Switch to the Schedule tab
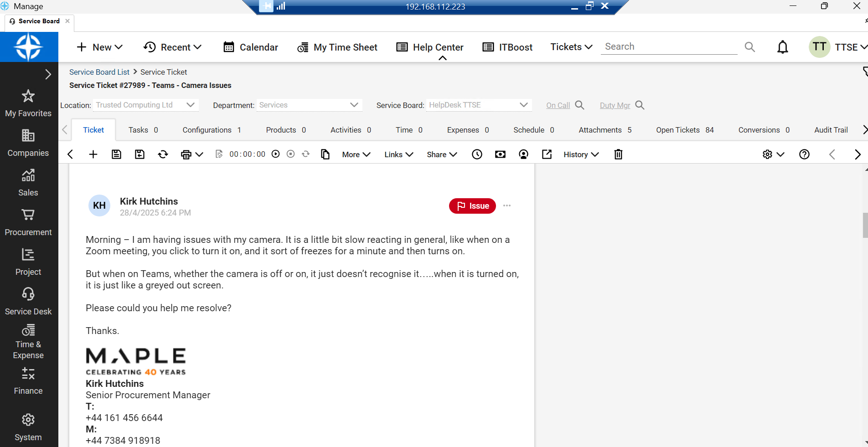 pos(534,130)
